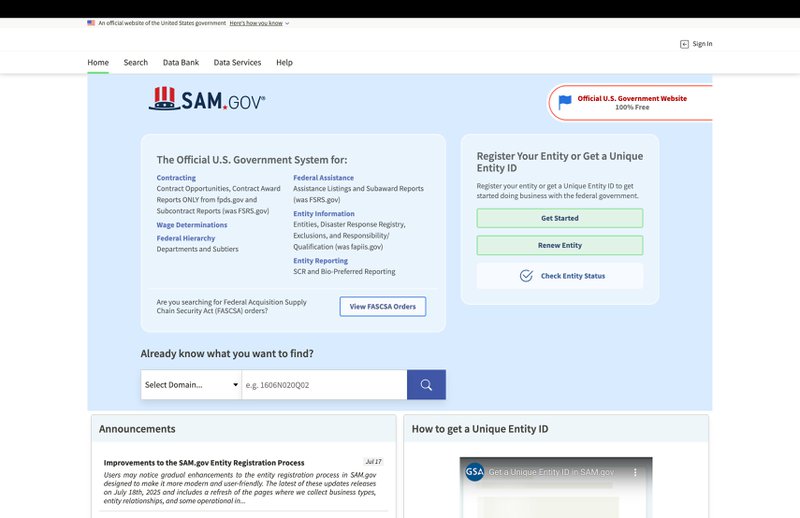The height and width of the screenshot is (518, 800).
Task: Open the Contracting link
Action: point(176,178)
